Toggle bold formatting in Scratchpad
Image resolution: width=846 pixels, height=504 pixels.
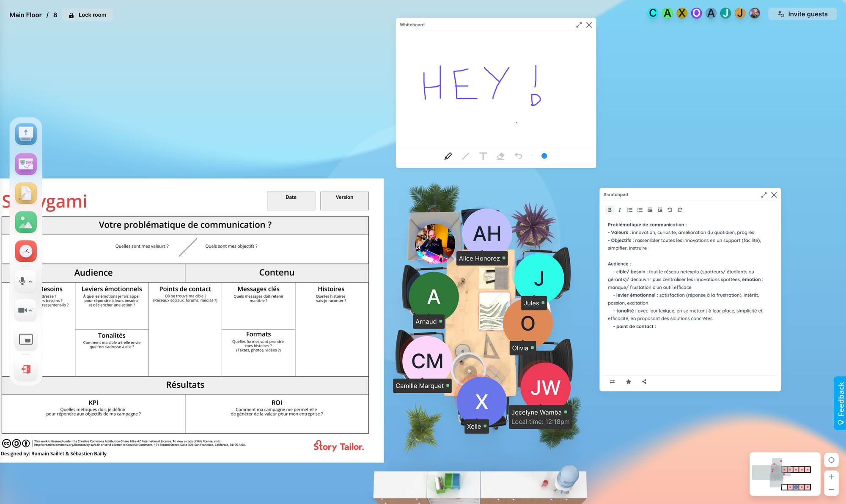click(x=610, y=210)
